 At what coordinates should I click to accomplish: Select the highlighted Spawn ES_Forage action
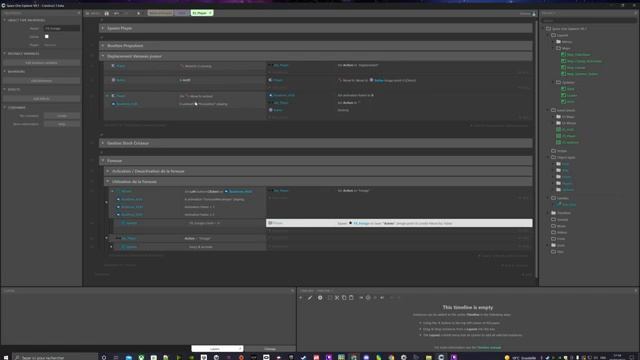pos(399,223)
